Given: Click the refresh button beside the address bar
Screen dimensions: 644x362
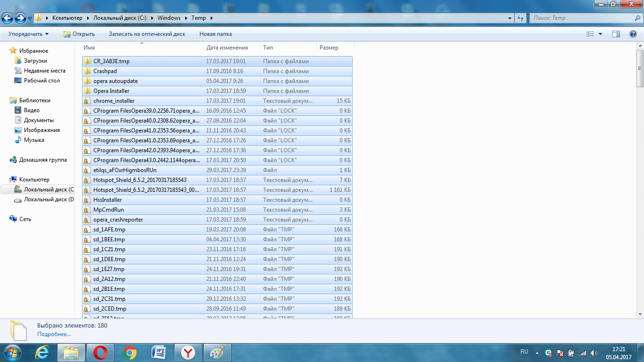Looking at the screenshot, I should click(520, 18).
